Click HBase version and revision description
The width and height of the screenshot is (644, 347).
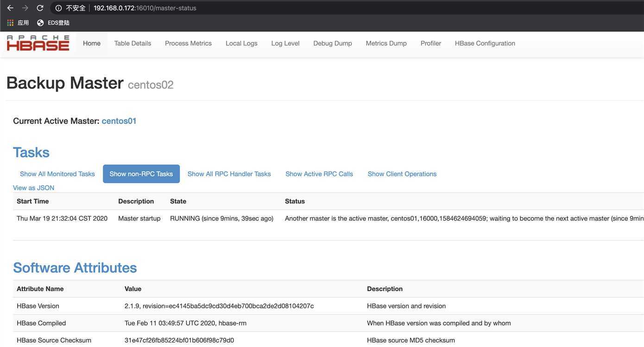(406, 306)
